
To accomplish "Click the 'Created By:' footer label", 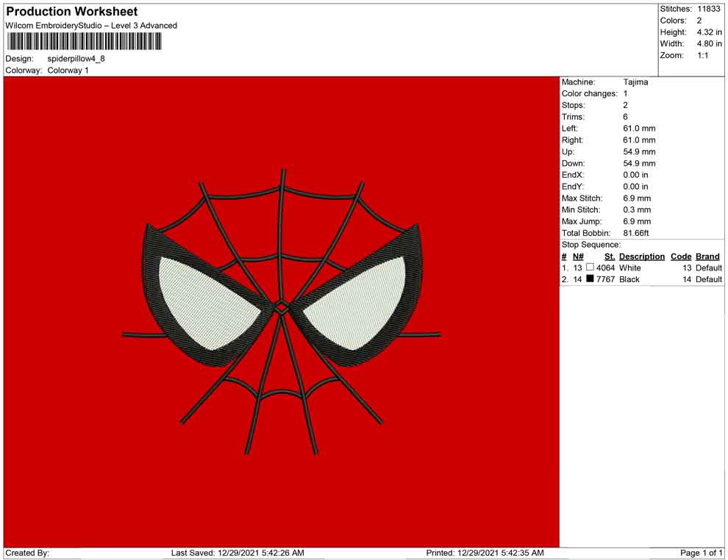I will tap(27, 553).
